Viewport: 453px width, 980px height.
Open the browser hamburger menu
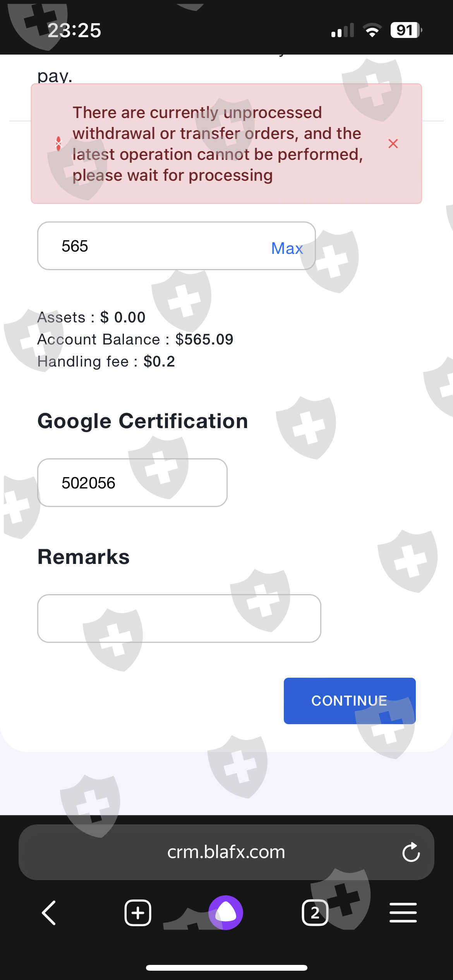pos(403,913)
